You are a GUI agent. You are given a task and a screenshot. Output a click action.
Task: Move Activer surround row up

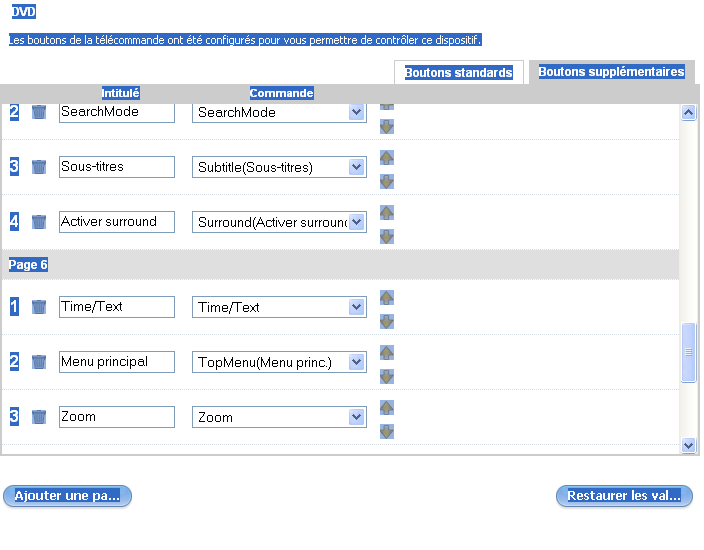(387, 212)
